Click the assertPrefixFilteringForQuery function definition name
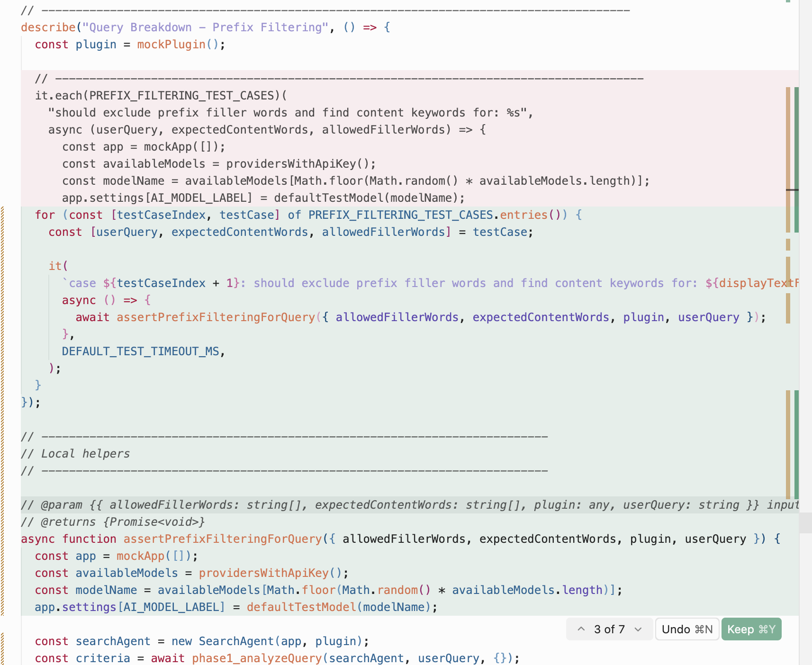Screen dimensions: 812x665 (x=223, y=539)
